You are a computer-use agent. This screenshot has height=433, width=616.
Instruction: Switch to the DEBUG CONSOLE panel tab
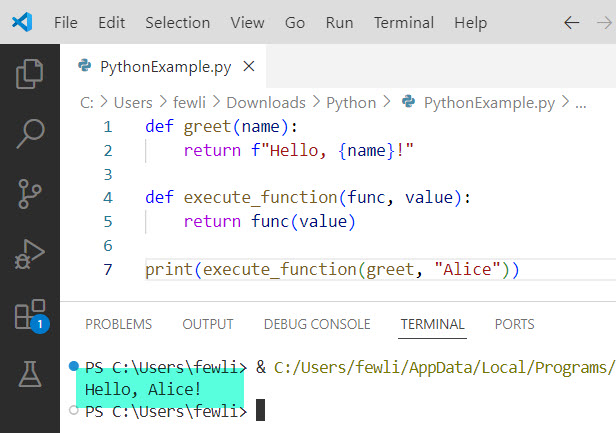[317, 324]
